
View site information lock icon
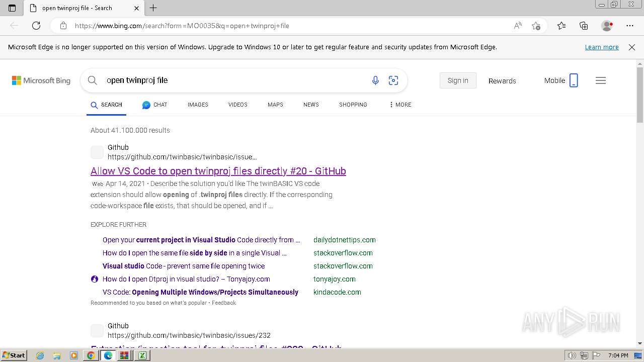[x=63, y=26]
